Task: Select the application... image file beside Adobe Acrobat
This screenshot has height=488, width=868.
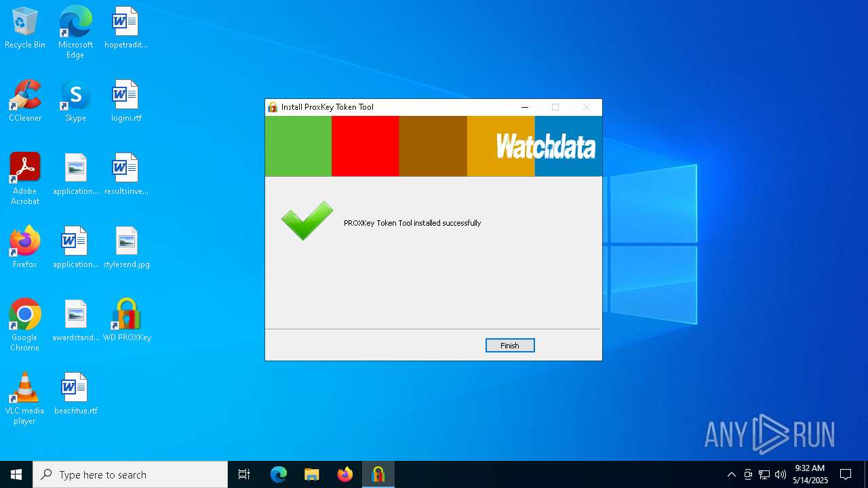Action: (75, 175)
